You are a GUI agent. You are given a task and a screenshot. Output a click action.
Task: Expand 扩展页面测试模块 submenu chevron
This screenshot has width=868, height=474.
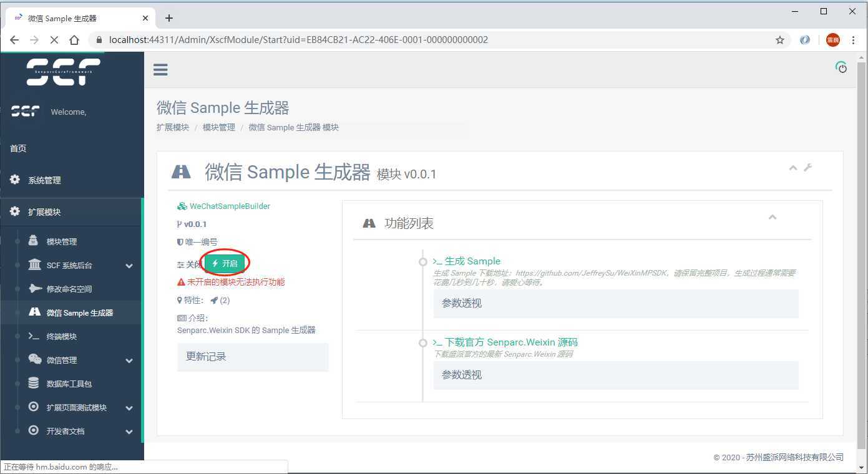[x=129, y=408]
